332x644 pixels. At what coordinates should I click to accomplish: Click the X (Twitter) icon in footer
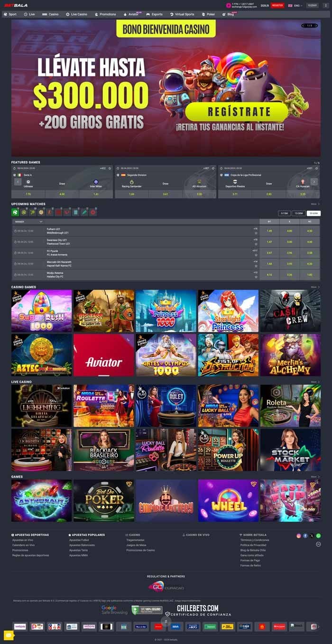click(312, 536)
